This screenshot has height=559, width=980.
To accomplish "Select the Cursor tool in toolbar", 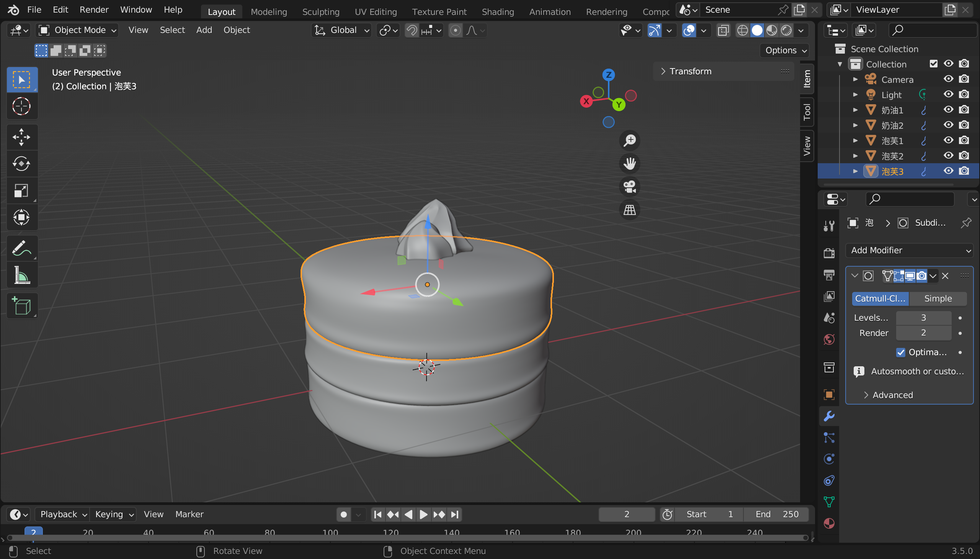I will pos(21,107).
